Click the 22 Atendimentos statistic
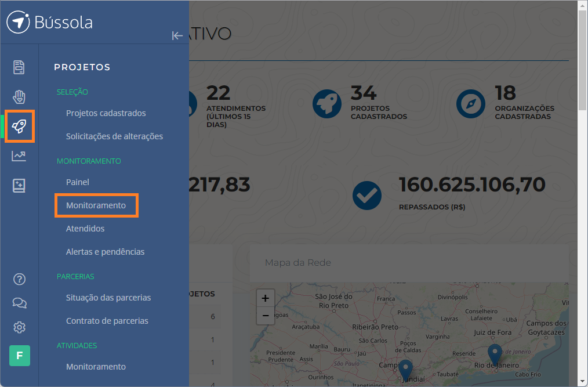Image resolution: width=588 pixels, height=387 pixels. pyautogui.click(x=236, y=106)
